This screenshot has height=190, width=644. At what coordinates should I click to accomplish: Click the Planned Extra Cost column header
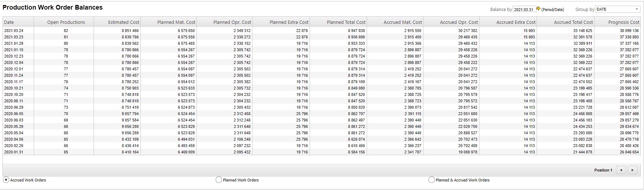(289, 22)
